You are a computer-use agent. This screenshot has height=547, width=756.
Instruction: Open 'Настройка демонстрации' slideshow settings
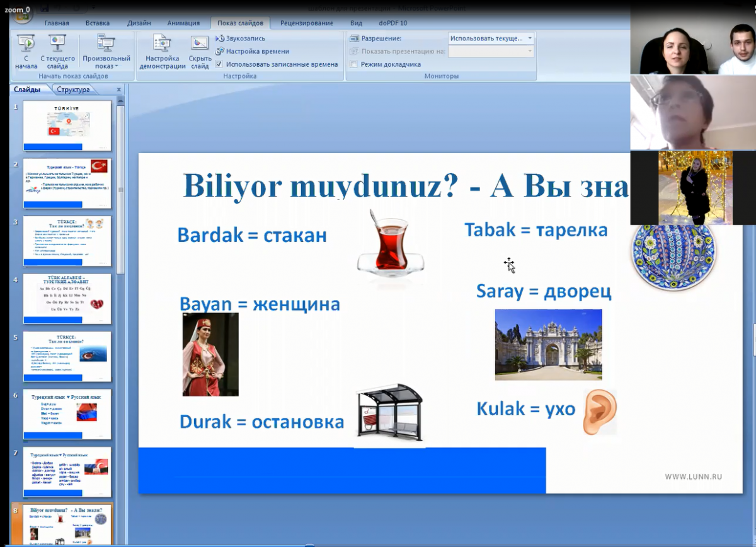click(163, 52)
